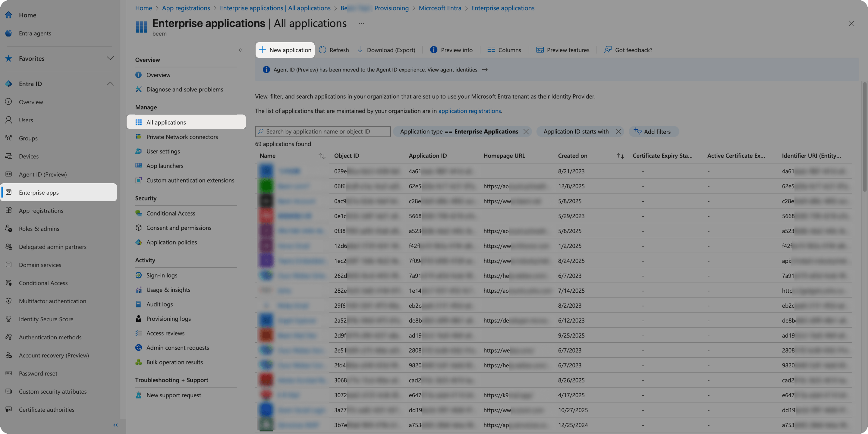Focus the application name search box
Screen dimensions: 868x434
(x=323, y=131)
